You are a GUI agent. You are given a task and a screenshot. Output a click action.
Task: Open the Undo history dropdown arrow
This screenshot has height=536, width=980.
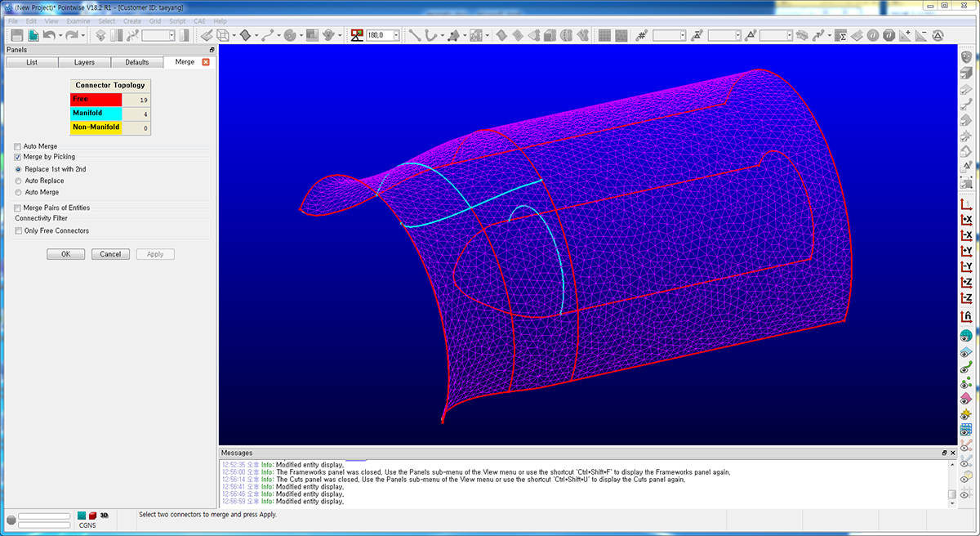(x=60, y=36)
